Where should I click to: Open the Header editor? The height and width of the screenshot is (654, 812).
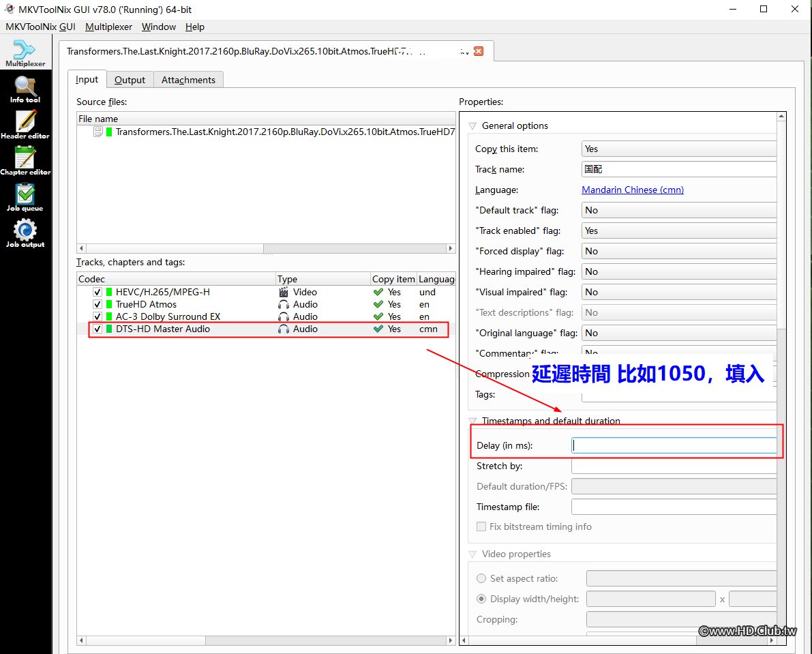[25, 125]
